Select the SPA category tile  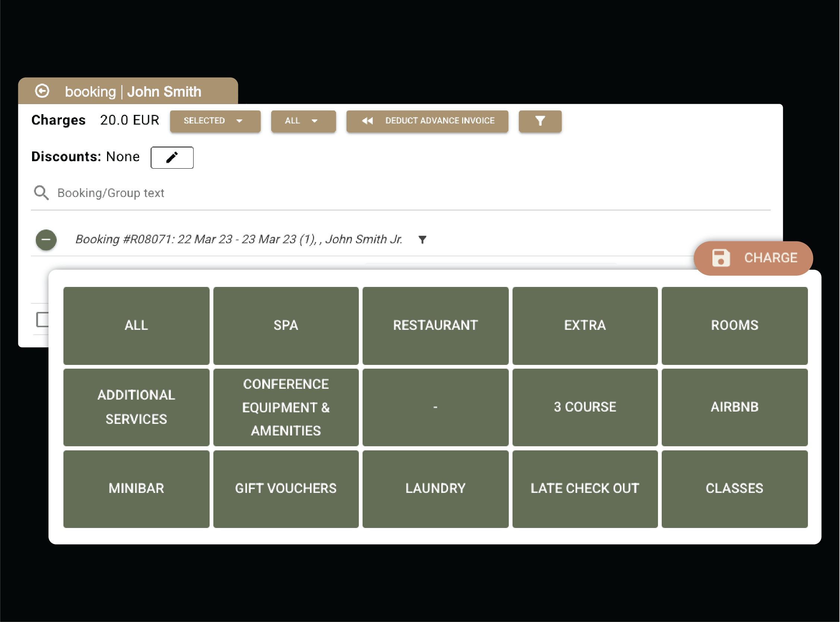tap(286, 325)
